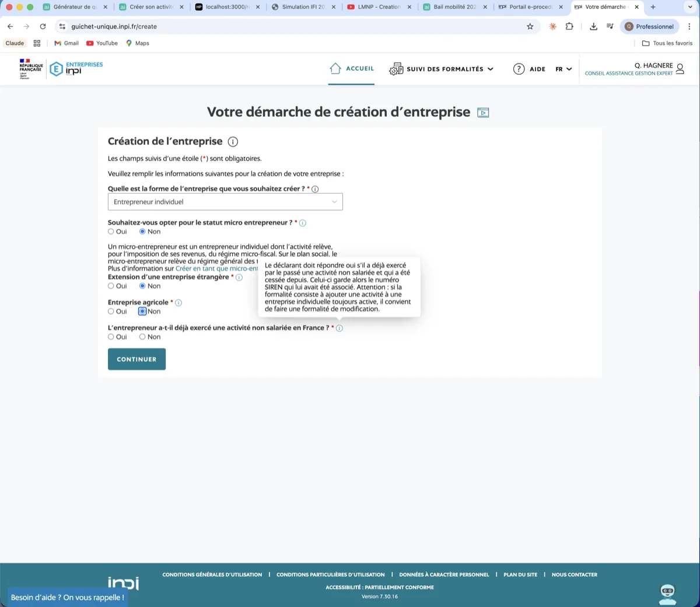
Task: Open the FR language selector
Action: click(x=562, y=69)
